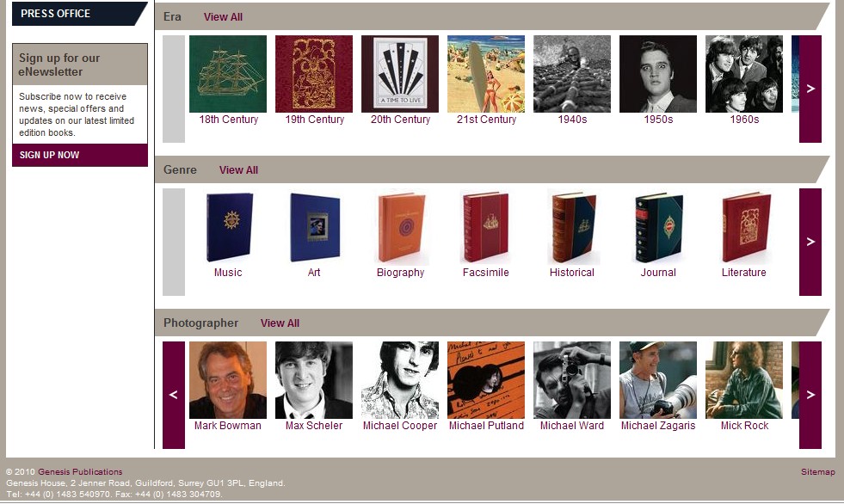Open Michael Putland name link
The height and width of the screenshot is (504, 844).
486,426
